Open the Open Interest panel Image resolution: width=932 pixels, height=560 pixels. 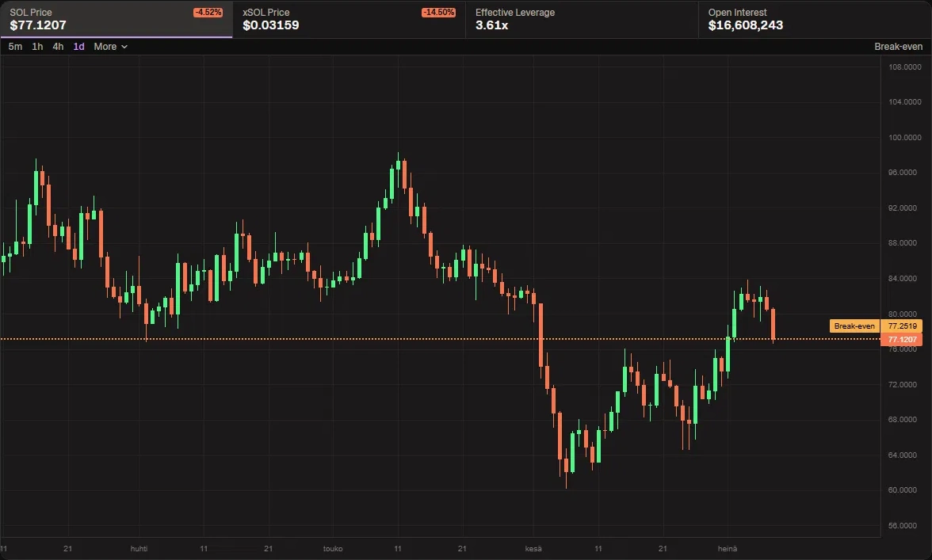pyautogui.click(x=815, y=19)
